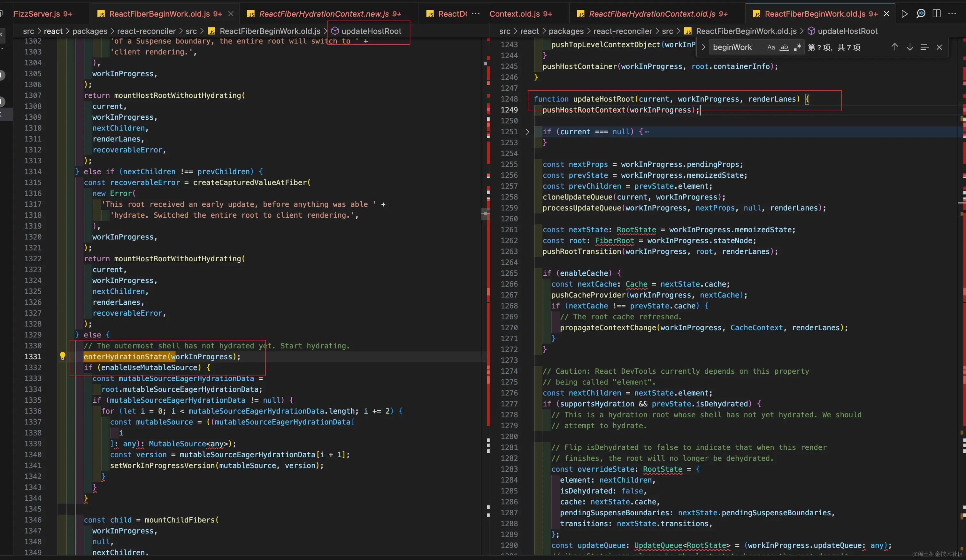Toggle match case in find box
The image size is (966, 560).
[x=771, y=47]
